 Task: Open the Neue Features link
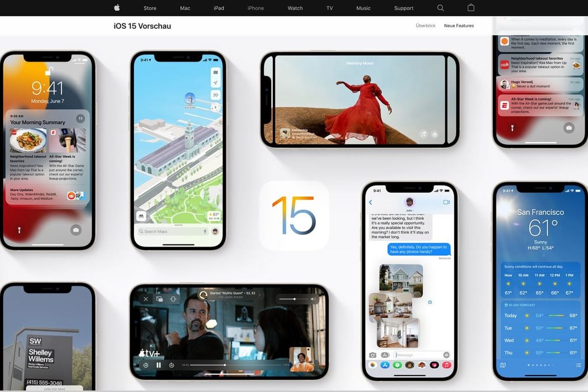pos(459,26)
